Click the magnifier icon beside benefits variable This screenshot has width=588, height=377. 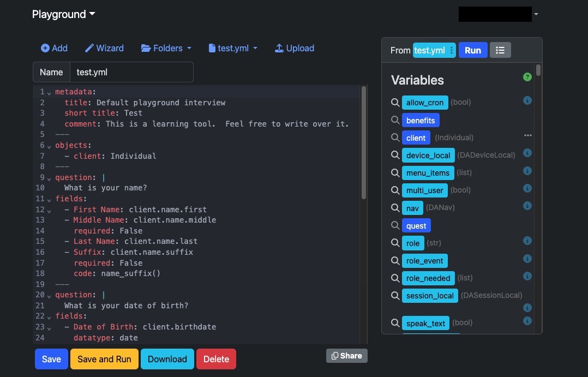click(x=395, y=120)
